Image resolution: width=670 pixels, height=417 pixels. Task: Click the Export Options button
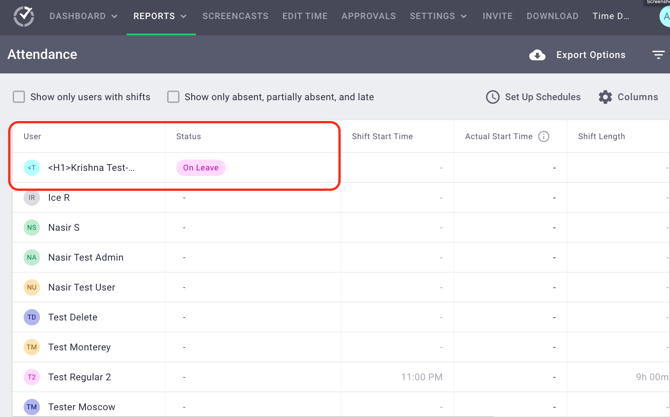click(x=590, y=55)
